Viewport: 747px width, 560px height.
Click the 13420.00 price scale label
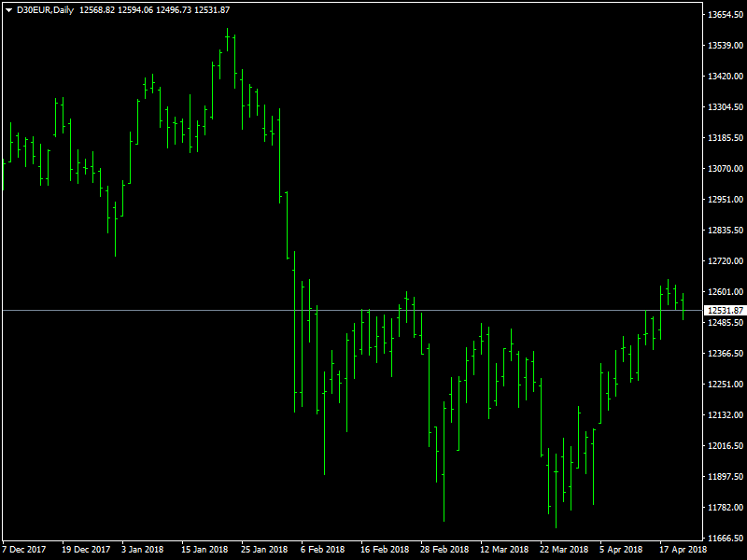(x=726, y=77)
